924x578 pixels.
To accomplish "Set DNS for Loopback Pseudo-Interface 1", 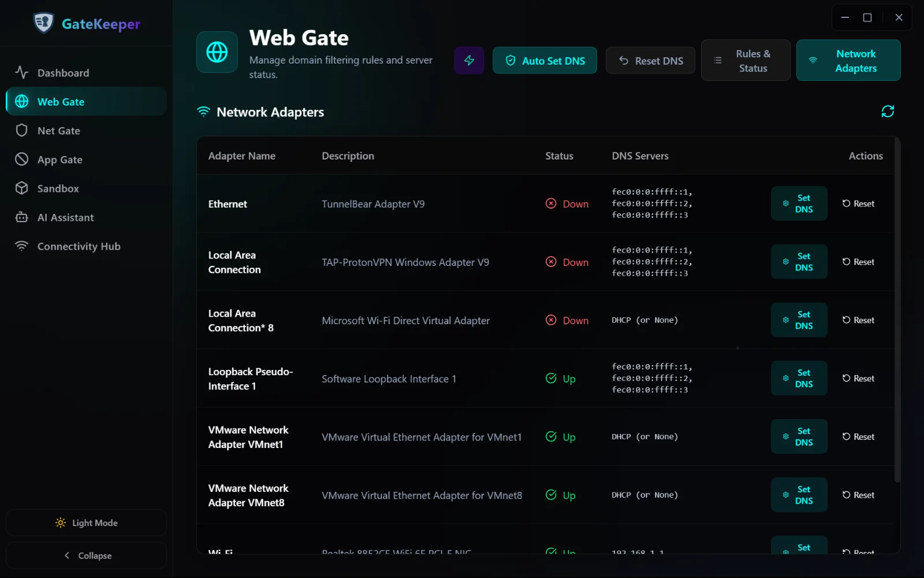I will (x=799, y=379).
